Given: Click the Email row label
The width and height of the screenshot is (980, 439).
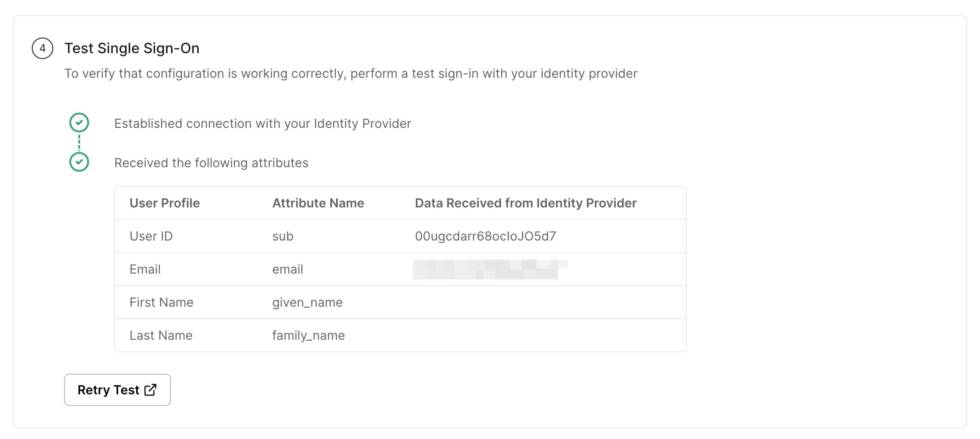Looking at the screenshot, I should [x=145, y=269].
